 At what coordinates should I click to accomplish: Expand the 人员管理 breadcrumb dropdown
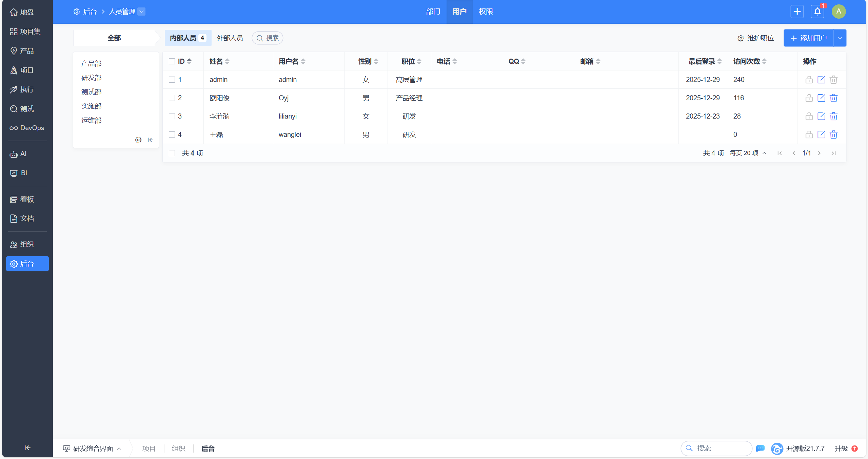pos(141,12)
